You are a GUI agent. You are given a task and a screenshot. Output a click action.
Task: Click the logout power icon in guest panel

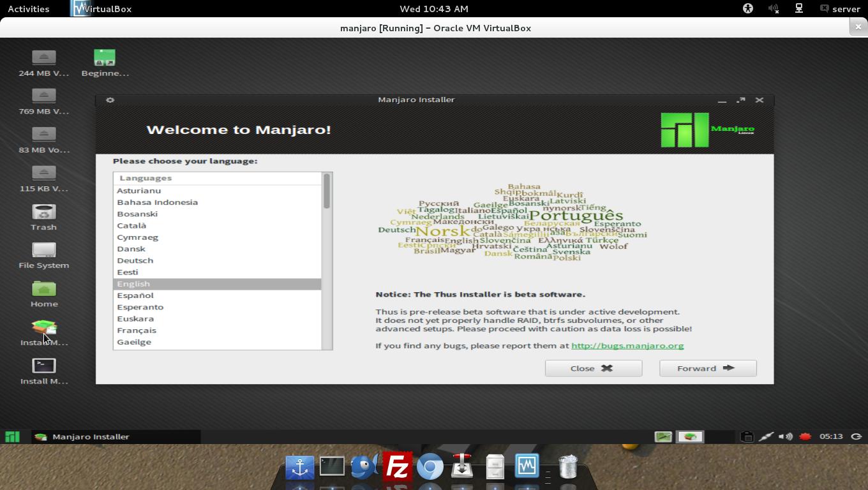[x=857, y=437]
